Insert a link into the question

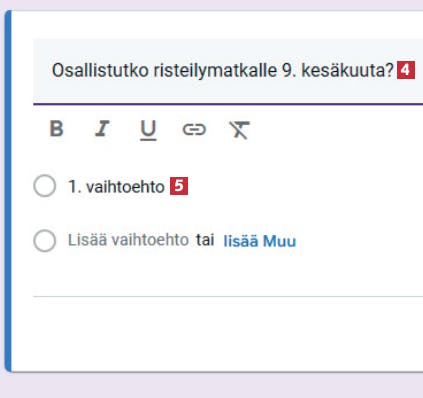[194, 129]
